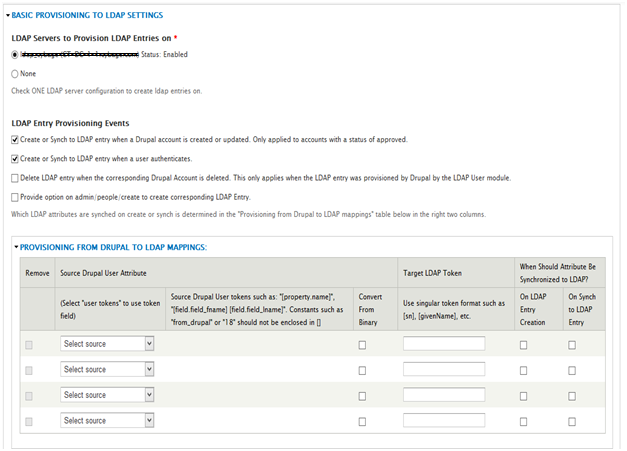This screenshot has width=627, height=451.
Task: Check Convert From Binary in the first row
Action: (x=362, y=344)
